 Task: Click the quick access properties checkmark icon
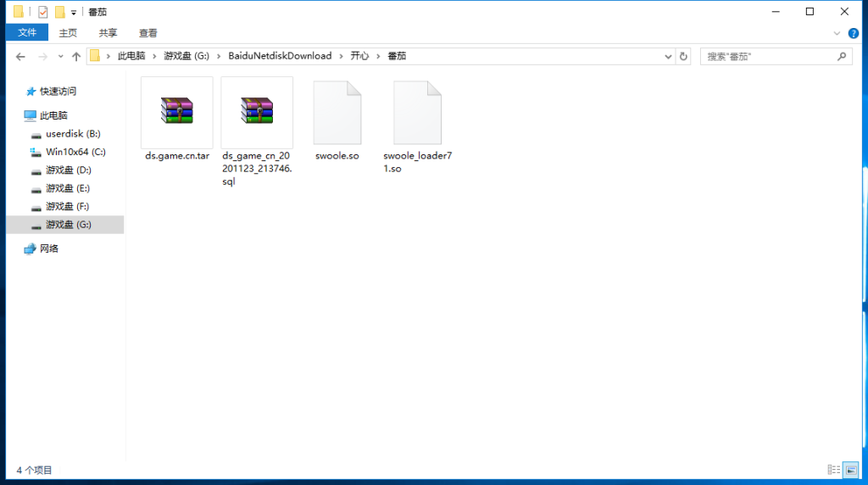coord(42,12)
